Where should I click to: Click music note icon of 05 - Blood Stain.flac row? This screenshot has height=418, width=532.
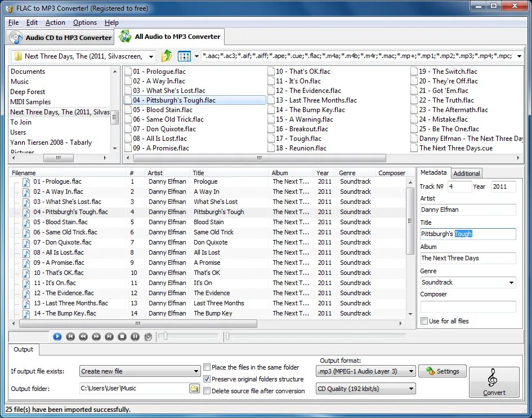tap(26, 223)
